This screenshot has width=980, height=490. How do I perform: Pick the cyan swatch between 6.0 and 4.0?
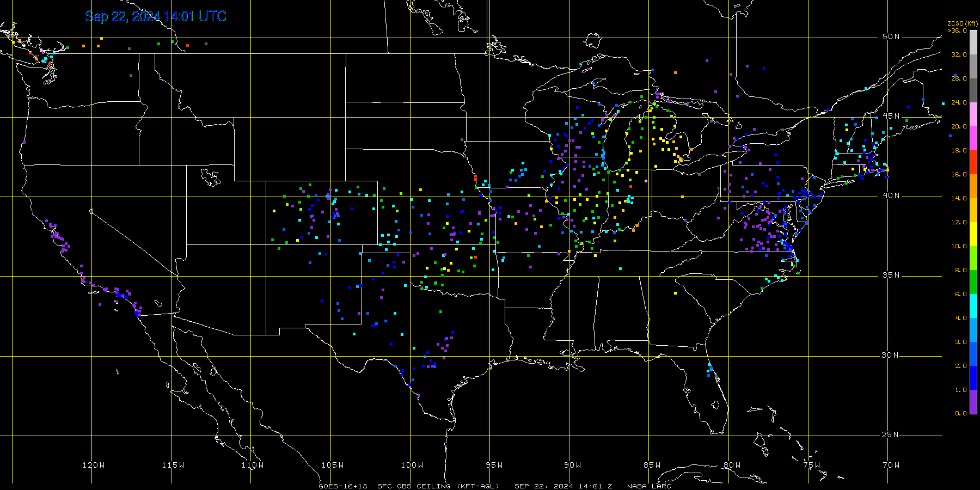(x=973, y=306)
